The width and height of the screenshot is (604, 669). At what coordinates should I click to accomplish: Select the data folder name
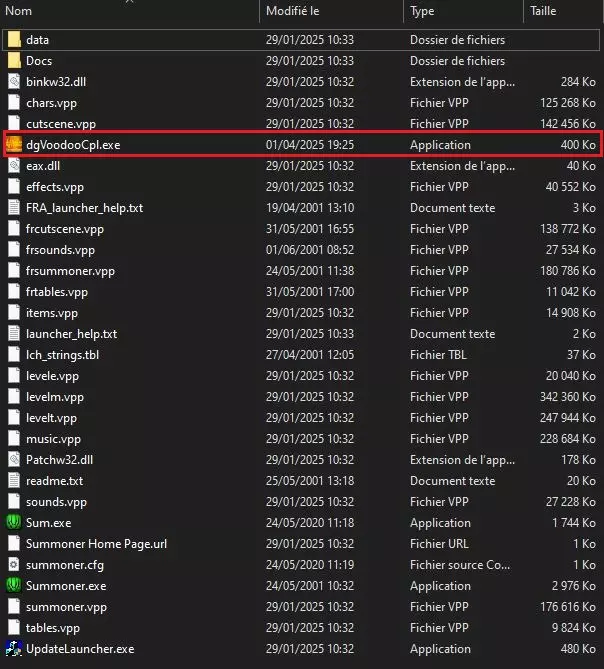tap(37, 40)
